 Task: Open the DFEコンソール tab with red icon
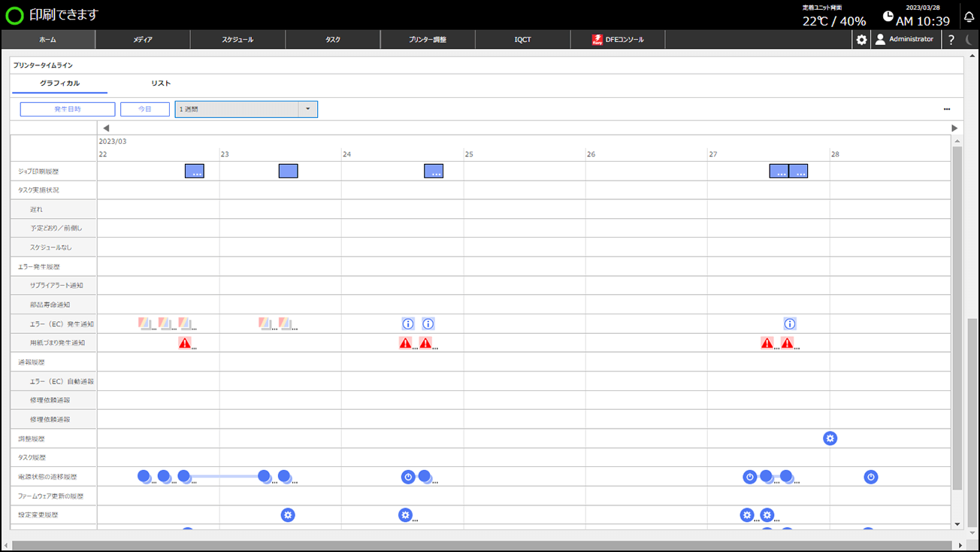(618, 40)
